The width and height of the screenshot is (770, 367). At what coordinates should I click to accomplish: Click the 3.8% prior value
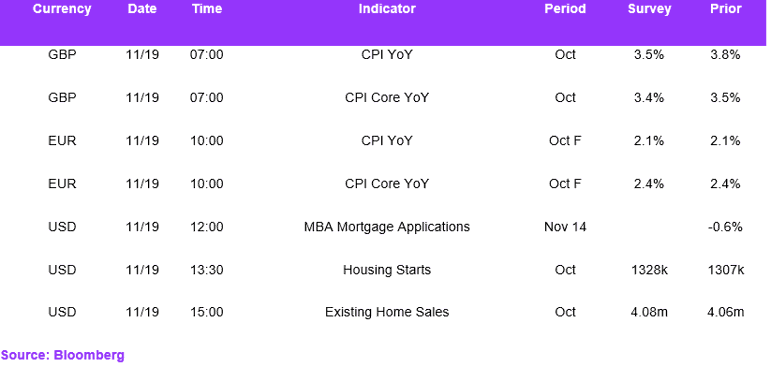pos(726,55)
